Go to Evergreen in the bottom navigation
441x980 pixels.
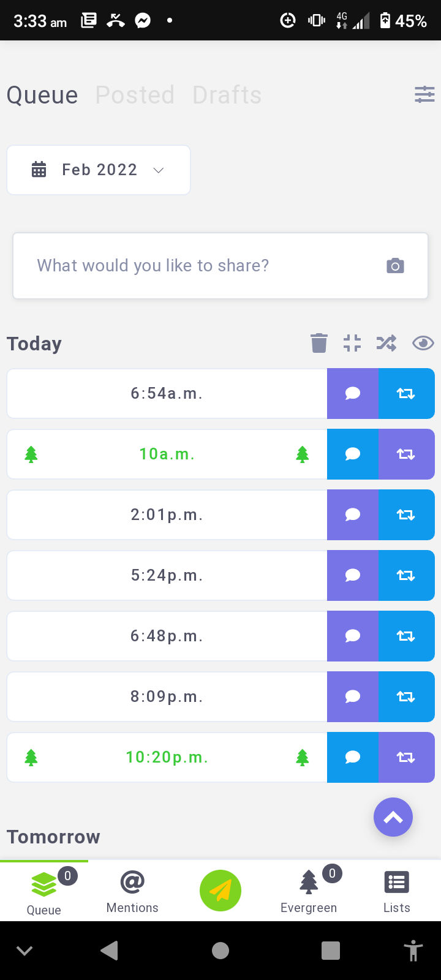pyautogui.click(x=309, y=891)
